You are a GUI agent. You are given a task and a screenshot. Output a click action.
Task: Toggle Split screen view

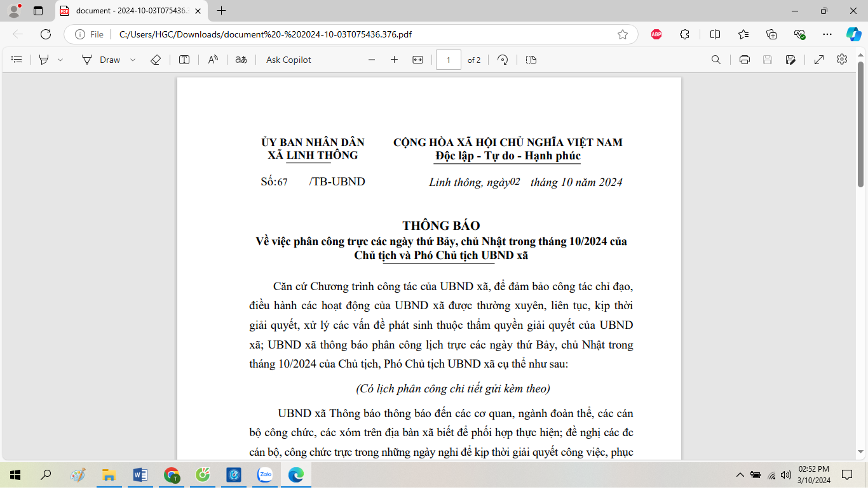715,34
